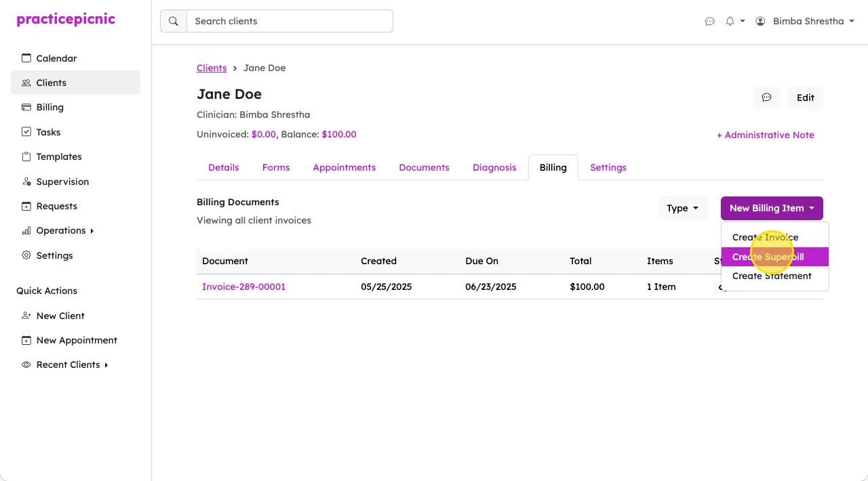The height and width of the screenshot is (481, 868).
Task: Open Tasks in the sidebar
Action: (x=76, y=132)
